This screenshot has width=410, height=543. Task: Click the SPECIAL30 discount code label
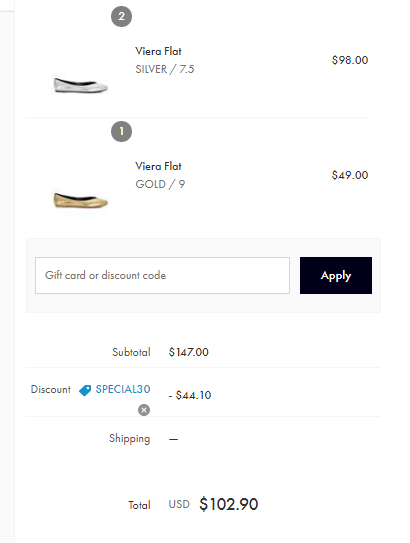(123, 389)
